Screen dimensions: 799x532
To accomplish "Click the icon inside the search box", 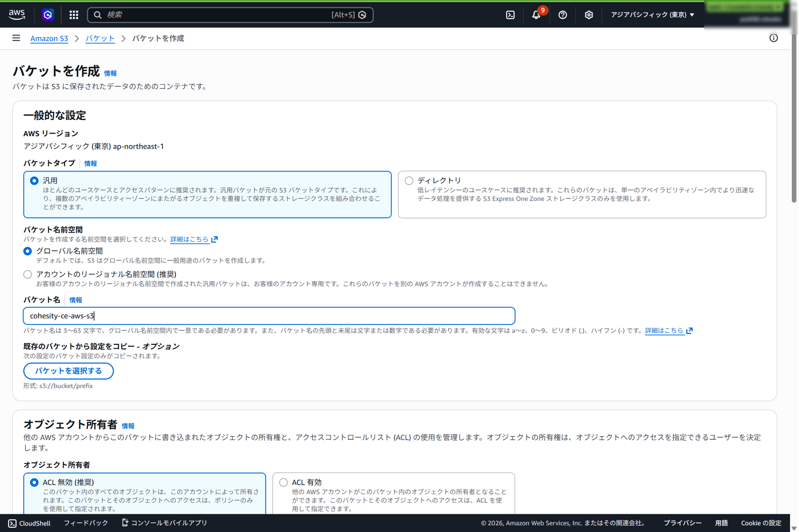I will tap(97, 15).
